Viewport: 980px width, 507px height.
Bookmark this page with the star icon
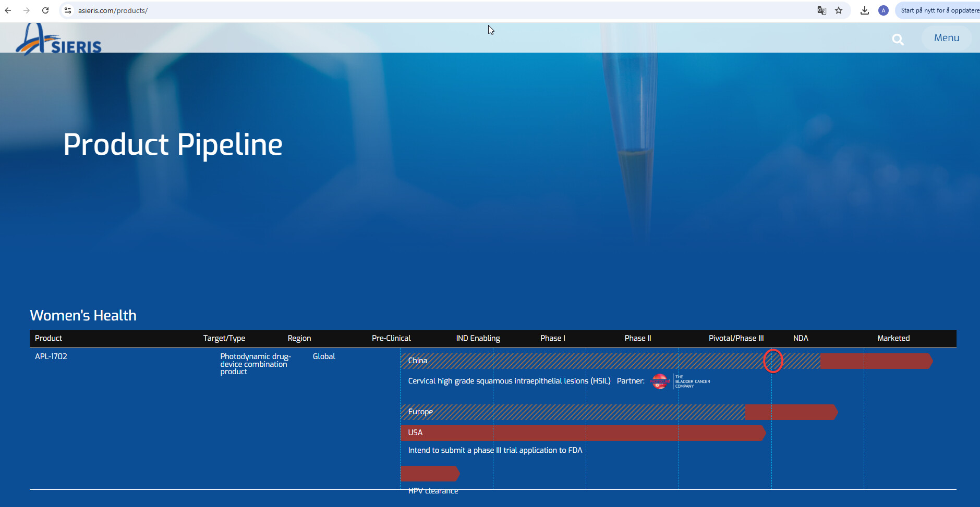coord(839,10)
